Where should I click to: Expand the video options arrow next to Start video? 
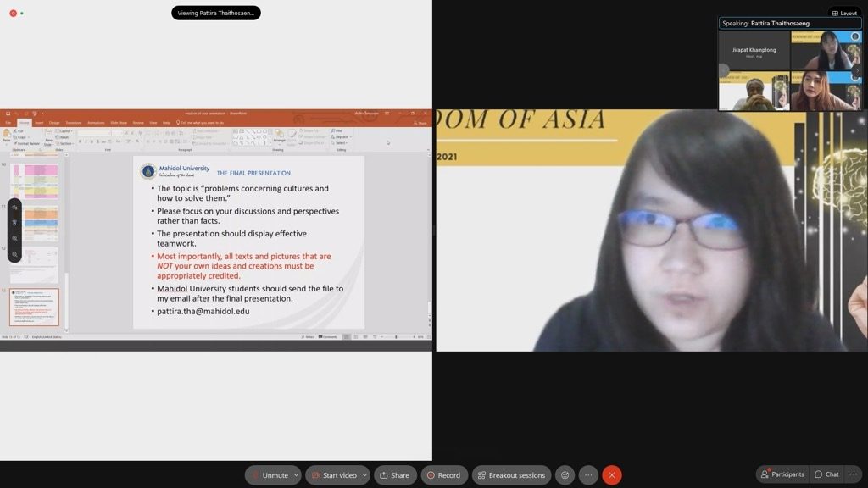coord(364,475)
